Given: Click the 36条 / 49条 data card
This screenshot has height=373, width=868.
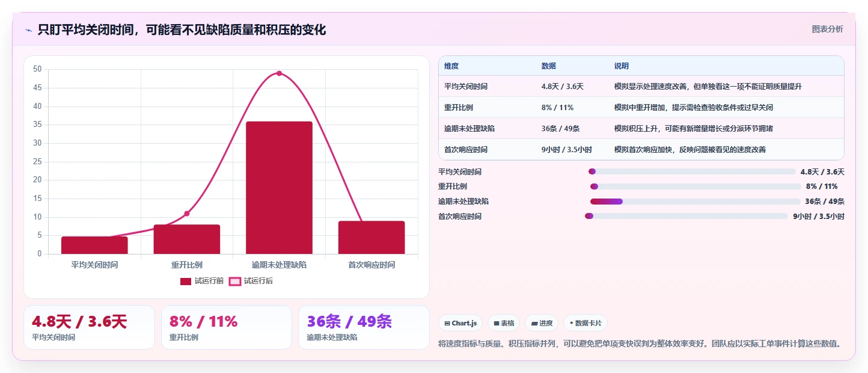Looking at the screenshot, I should point(364,327).
